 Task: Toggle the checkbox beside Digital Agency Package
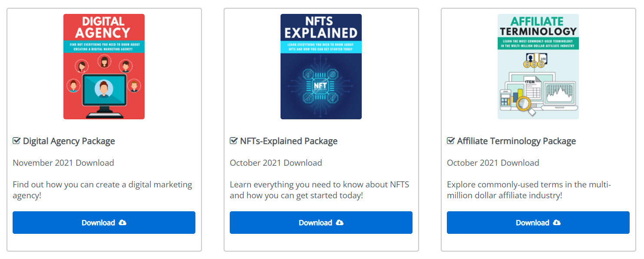[x=17, y=141]
